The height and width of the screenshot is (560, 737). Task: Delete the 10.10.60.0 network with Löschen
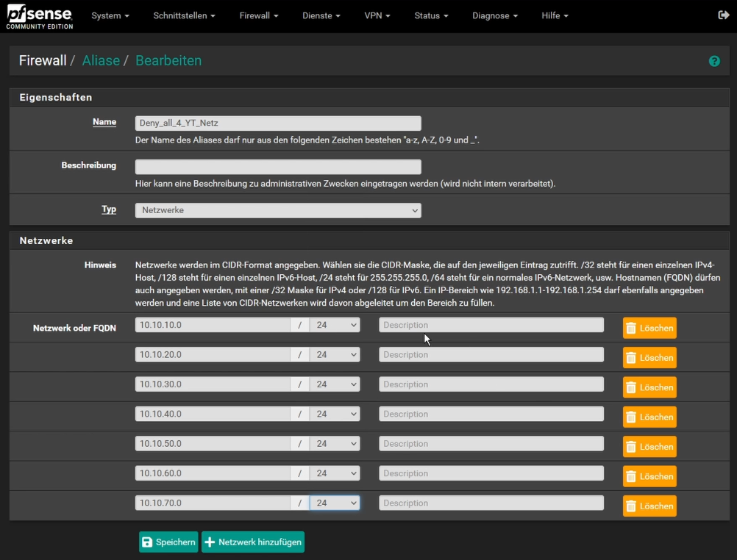tap(649, 476)
